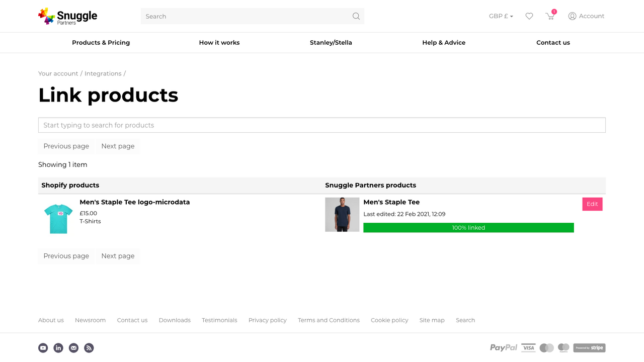This screenshot has height=362, width=644.
Task: Open the Privacy policy footer link
Action: (x=267, y=320)
